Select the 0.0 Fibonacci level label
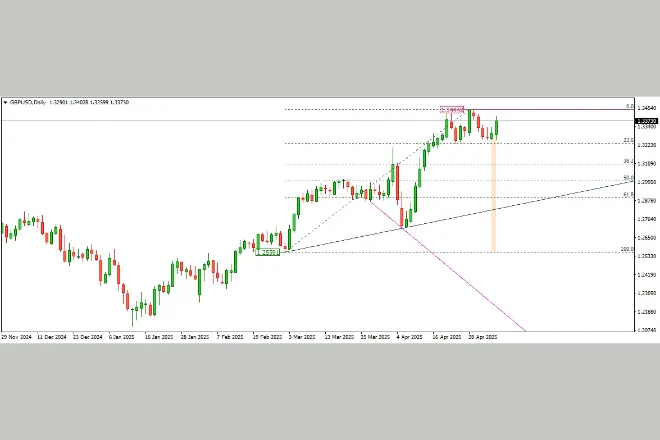660x440 pixels. (630, 107)
